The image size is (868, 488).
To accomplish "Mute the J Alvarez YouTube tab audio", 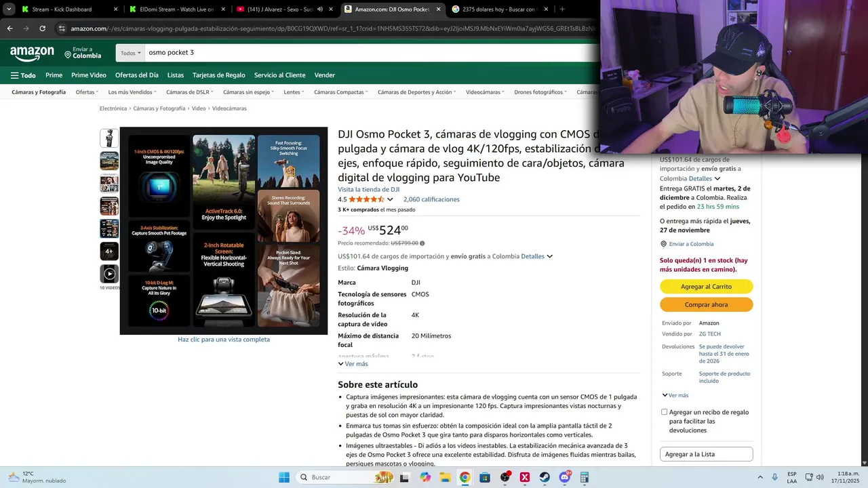I will (x=319, y=9).
